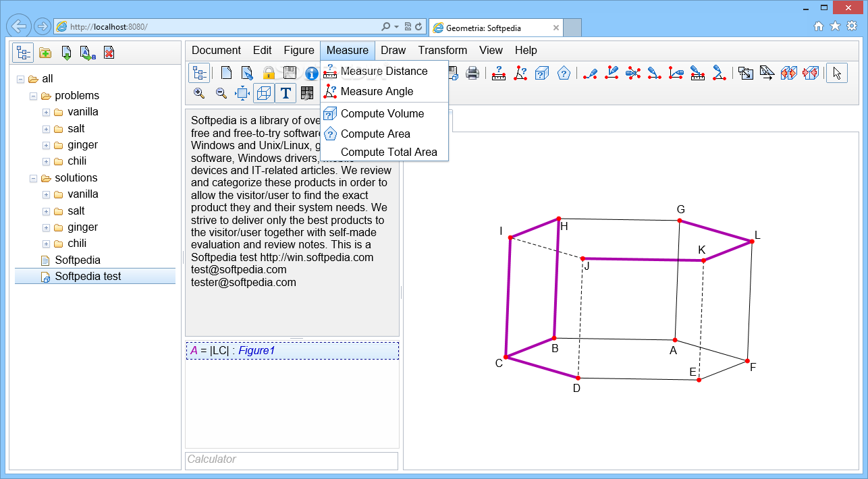
Task: Click the browser address bar
Action: pyautogui.click(x=240, y=27)
